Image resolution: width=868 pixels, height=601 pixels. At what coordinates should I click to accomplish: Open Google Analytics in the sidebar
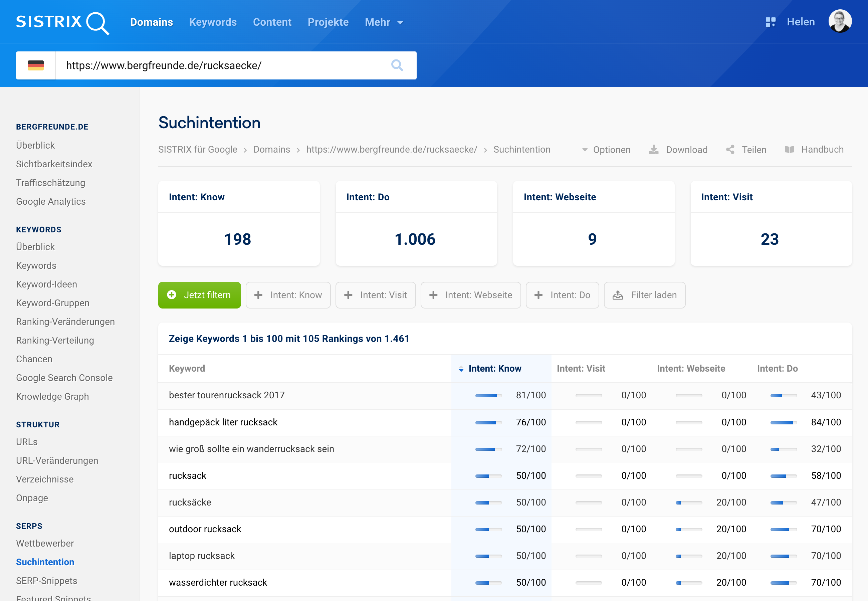[x=51, y=202]
